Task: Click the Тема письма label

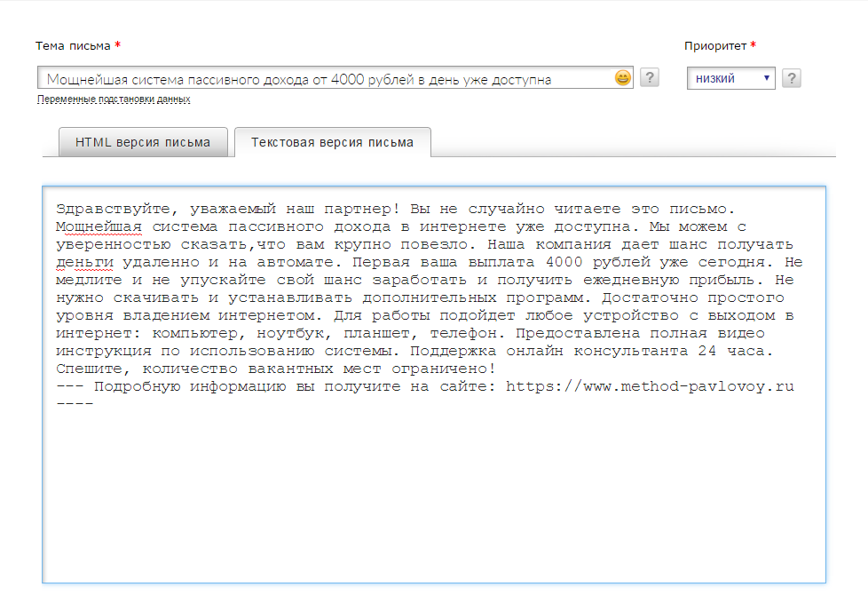Action: tap(73, 46)
